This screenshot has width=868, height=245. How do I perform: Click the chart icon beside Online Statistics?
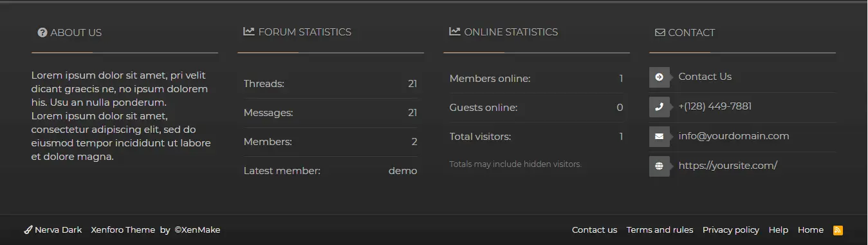point(455,31)
